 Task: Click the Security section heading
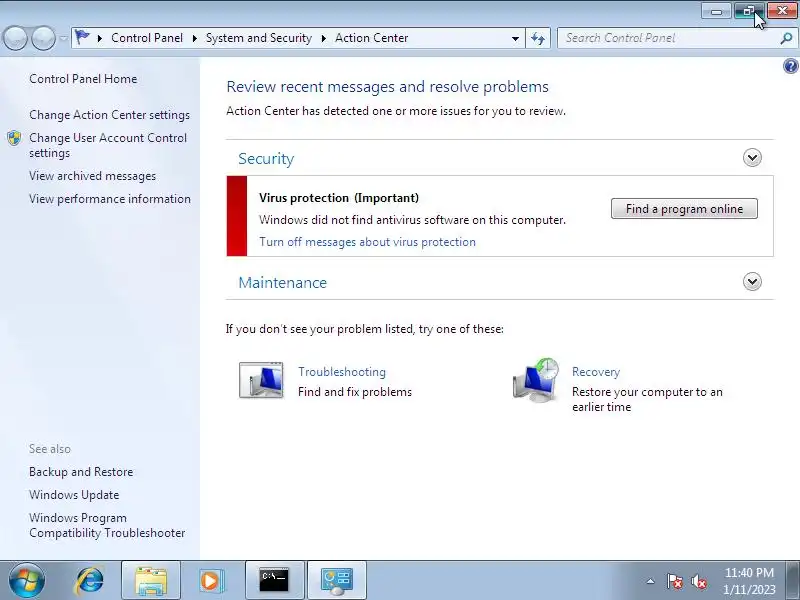pos(266,159)
